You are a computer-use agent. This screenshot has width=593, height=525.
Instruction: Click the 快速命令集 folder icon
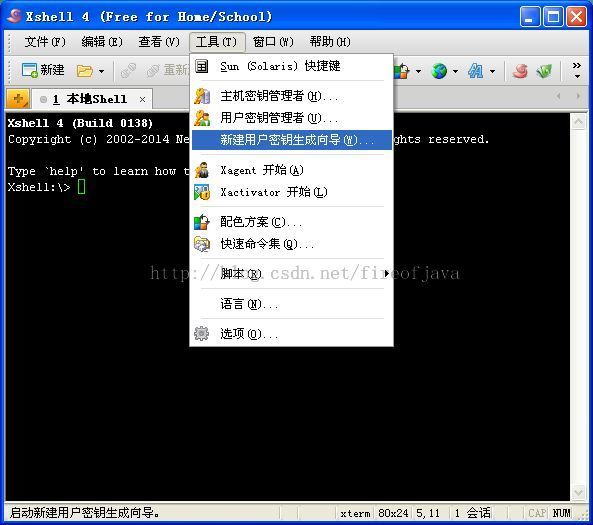pos(202,244)
